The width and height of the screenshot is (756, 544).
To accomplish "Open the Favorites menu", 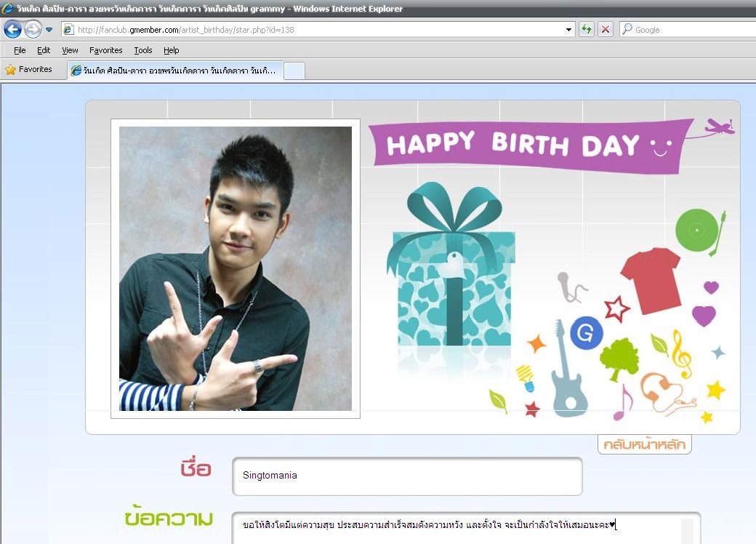I will pyautogui.click(x=105, y=50).
